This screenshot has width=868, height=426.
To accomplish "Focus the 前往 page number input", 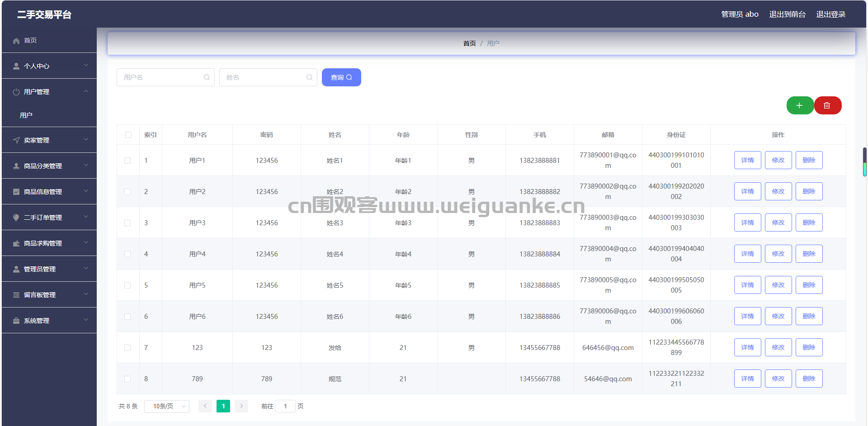I will point(285,406).
